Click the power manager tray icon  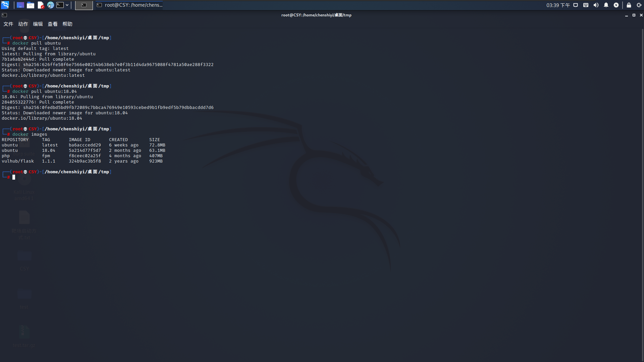pos(616,5)
